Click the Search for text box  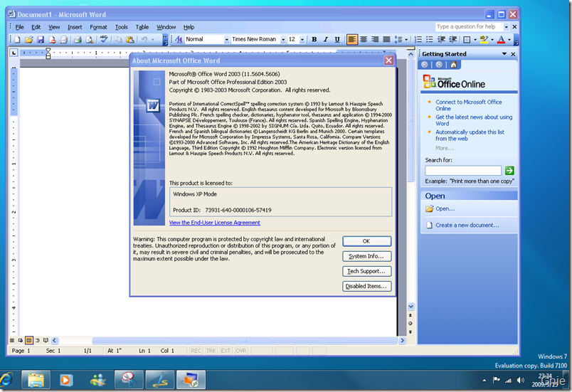(x=463, y=171)
